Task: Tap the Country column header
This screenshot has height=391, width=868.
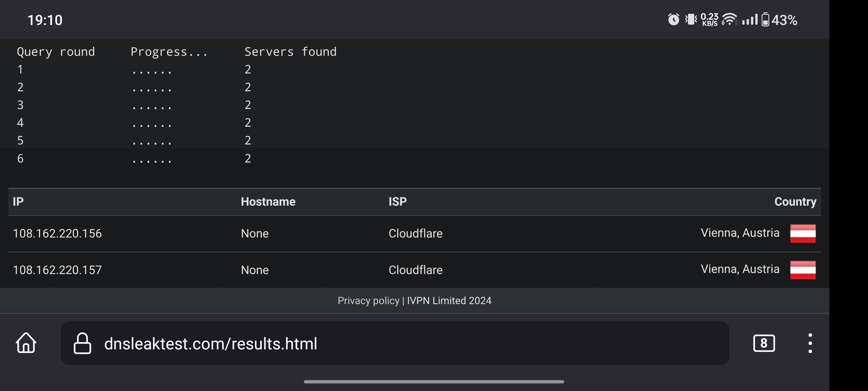Action: click(795, 202)
